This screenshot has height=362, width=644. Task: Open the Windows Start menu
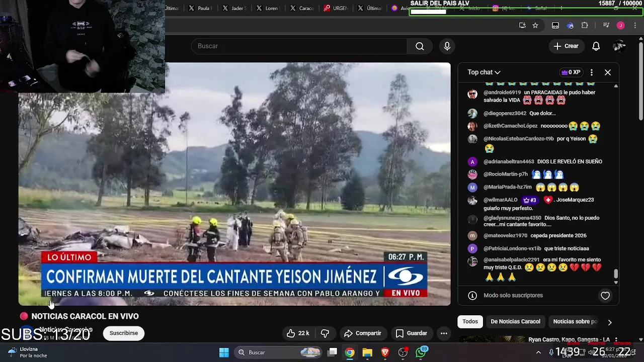click(x=224, y=352)
